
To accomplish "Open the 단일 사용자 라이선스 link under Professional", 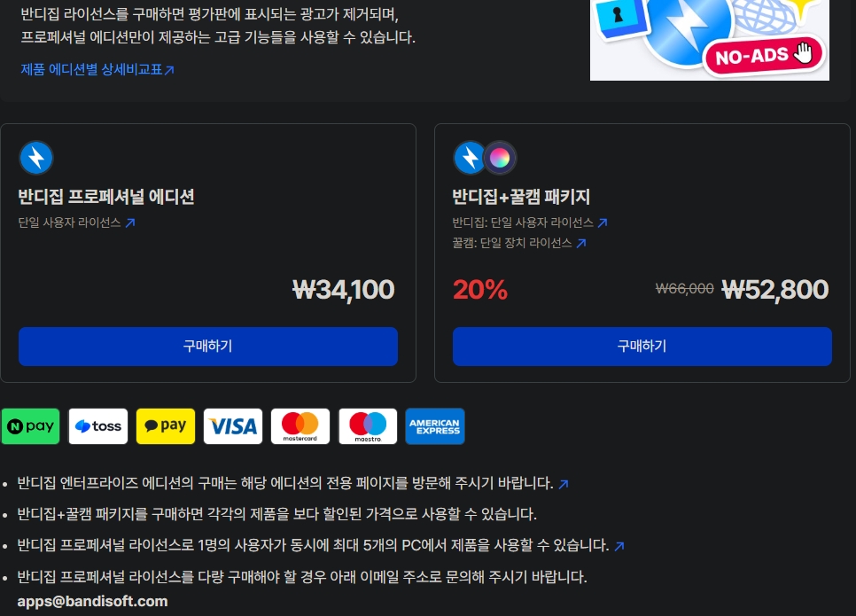I will tap(76, 222).
